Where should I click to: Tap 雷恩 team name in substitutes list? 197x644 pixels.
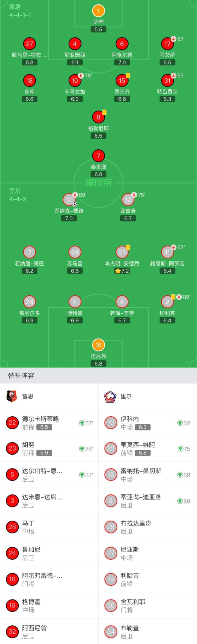(x=28, y=396)
